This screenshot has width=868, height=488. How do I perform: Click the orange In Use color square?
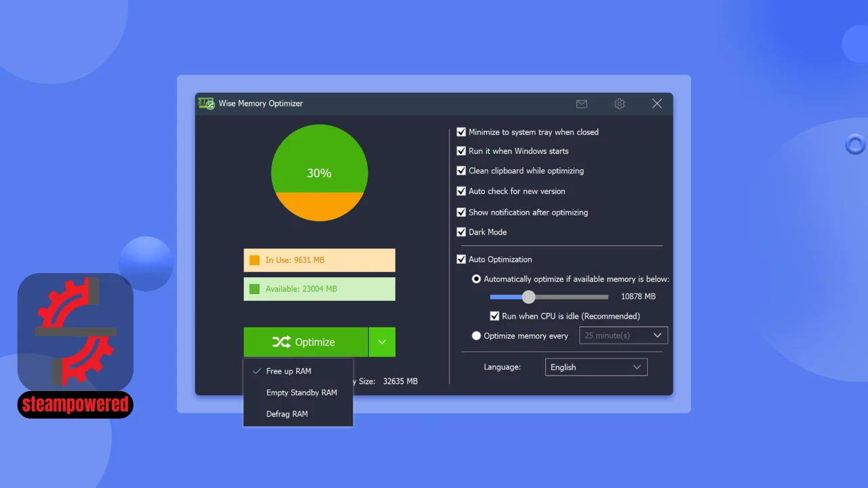click(254, 260)
